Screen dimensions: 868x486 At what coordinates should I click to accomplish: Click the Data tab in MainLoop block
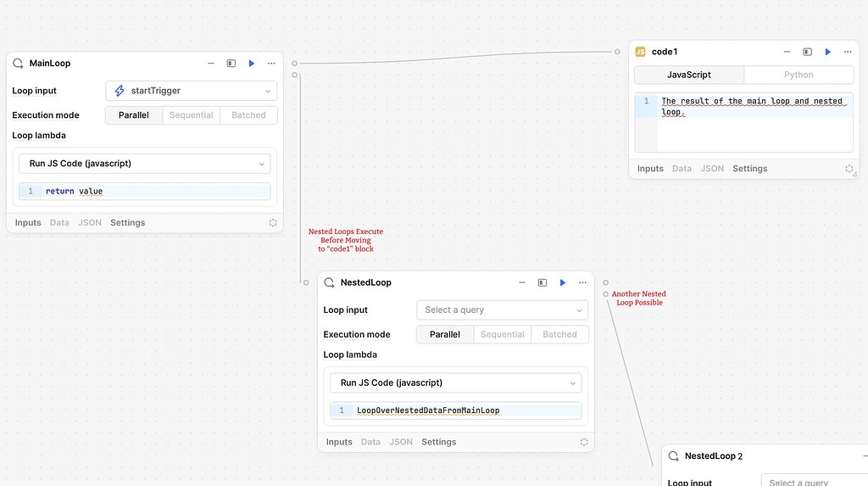59,223
